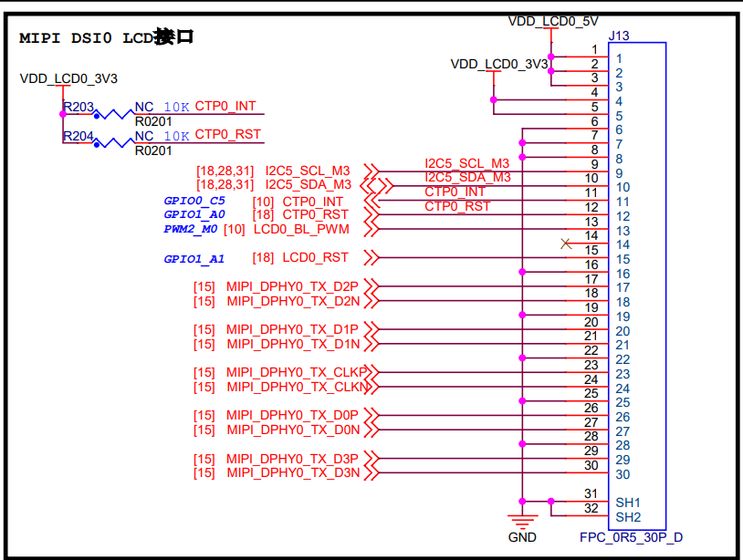Viewport: 743px width, 560px height.
Task: Click the SH1 shield pin on J13
Action: pyautogui.click(x=628, y=503)
